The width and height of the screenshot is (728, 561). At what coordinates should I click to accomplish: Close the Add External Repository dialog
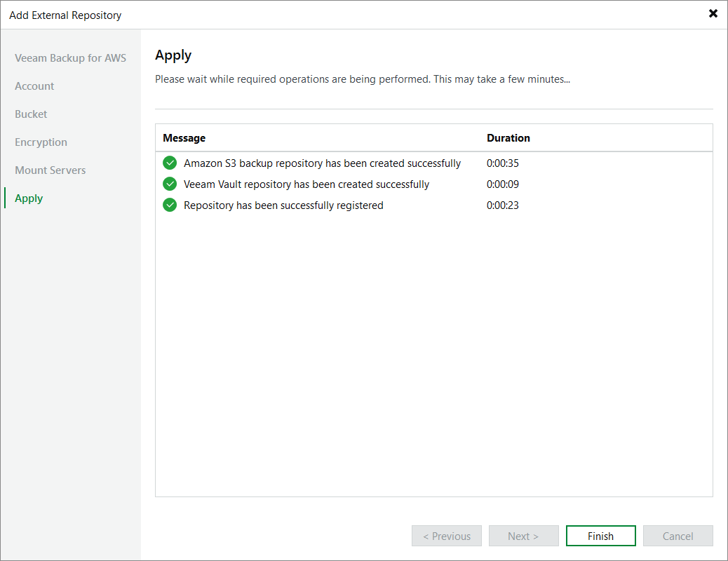[x=713, y=13]
